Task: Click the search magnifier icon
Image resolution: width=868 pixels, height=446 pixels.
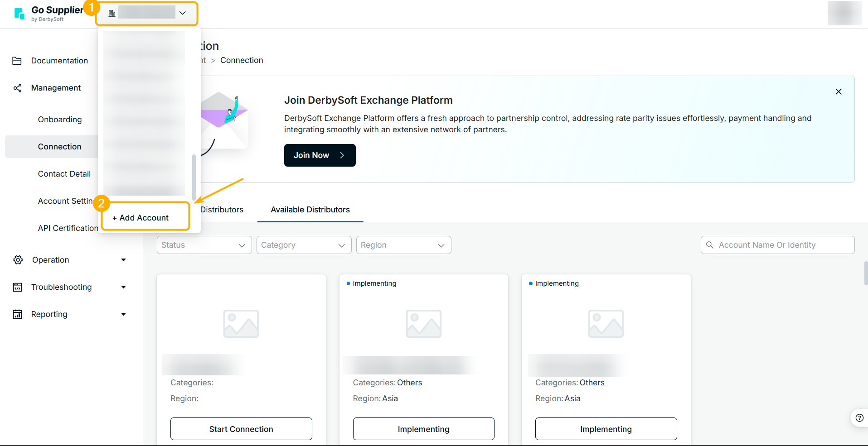Action: pos(710,245)
